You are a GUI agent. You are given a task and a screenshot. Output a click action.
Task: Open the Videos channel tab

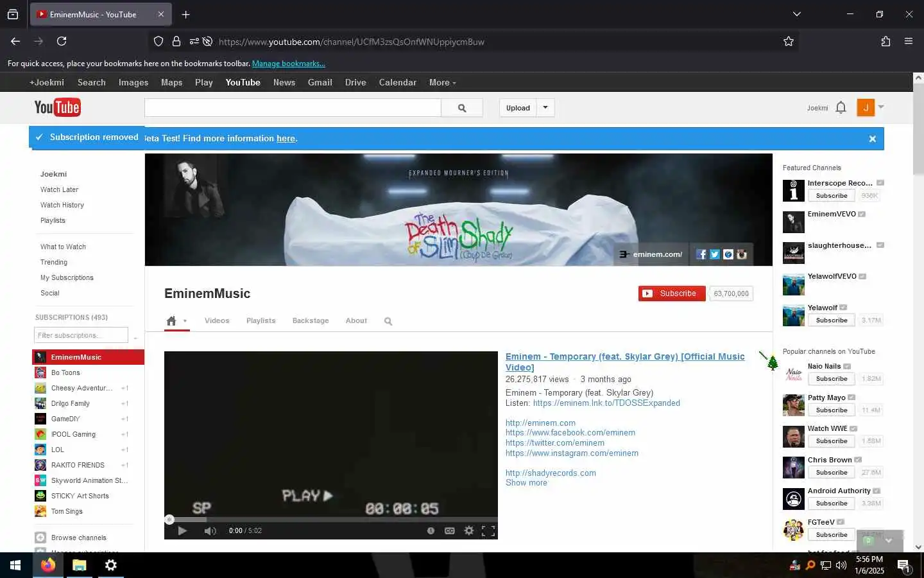(217, 320)
